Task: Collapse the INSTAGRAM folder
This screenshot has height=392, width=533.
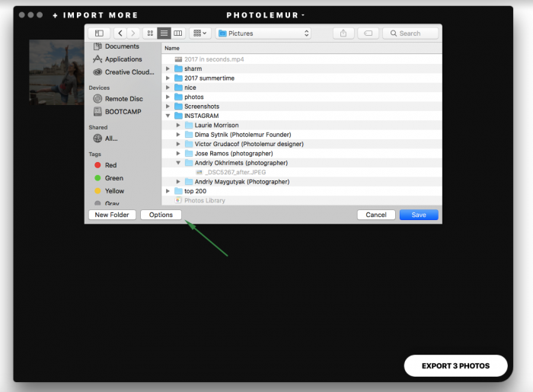Action: 168,116
